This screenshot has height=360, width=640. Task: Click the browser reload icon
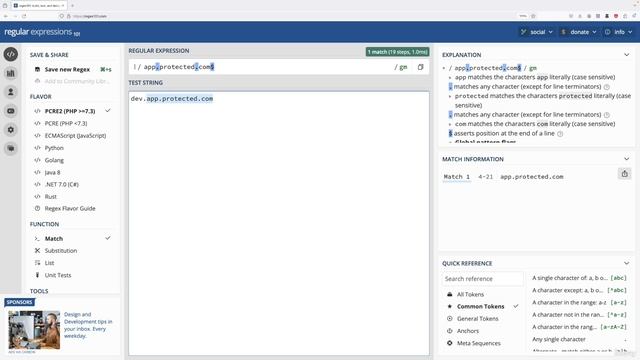click(24, 16)
